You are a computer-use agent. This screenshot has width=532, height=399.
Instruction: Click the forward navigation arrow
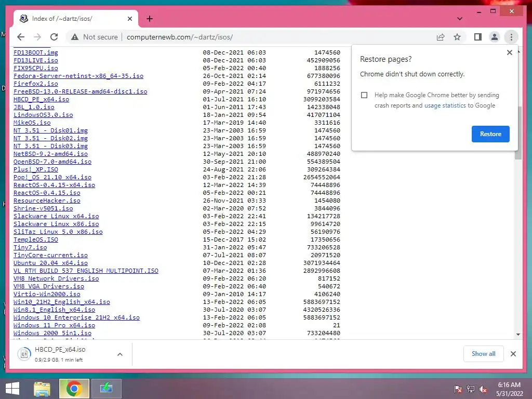pos(37,37)
